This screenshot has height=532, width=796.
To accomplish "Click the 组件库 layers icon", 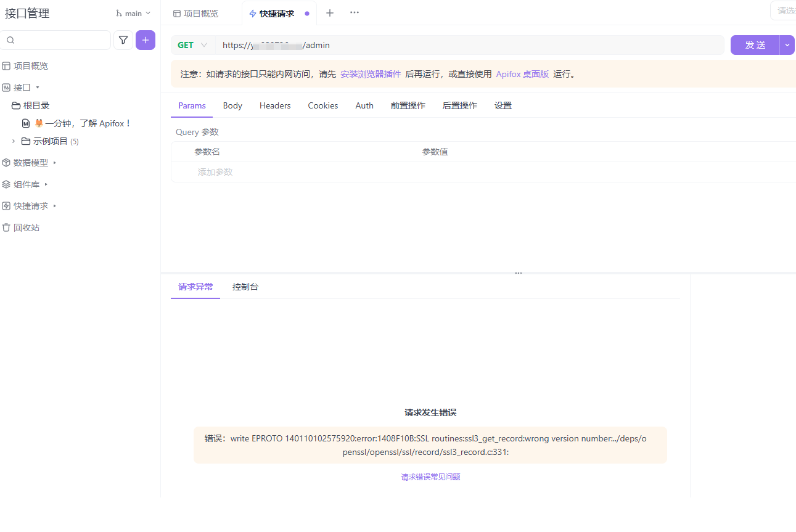I will [6, 184].
